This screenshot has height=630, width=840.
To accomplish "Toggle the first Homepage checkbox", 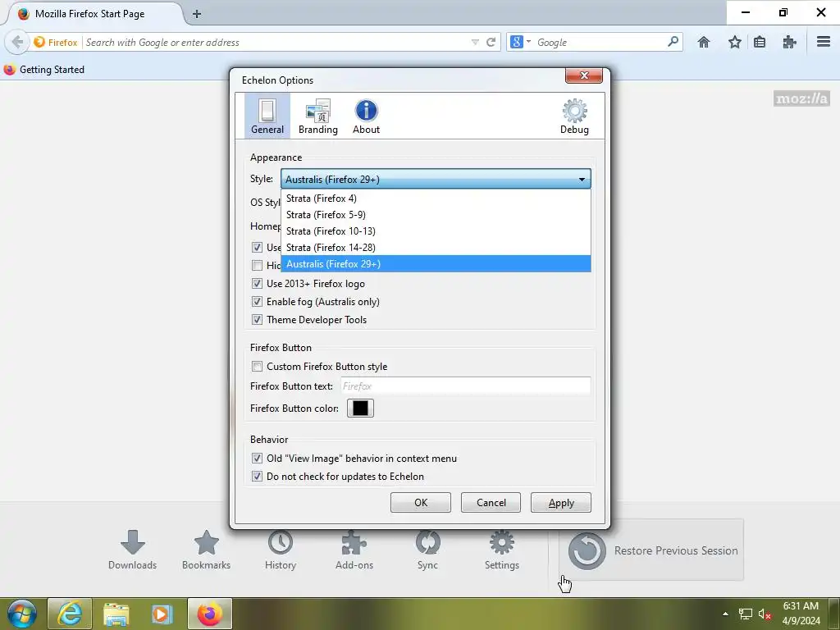I will (257, 248).
